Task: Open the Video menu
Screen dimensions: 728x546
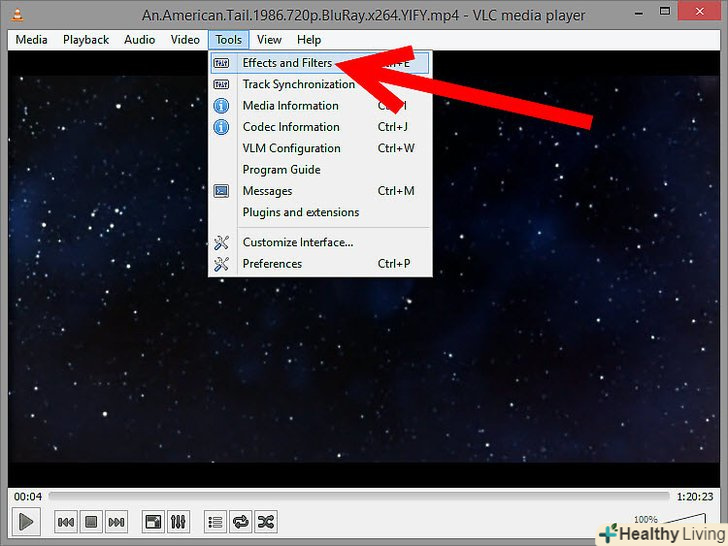Action: click(x=185, y=40)
